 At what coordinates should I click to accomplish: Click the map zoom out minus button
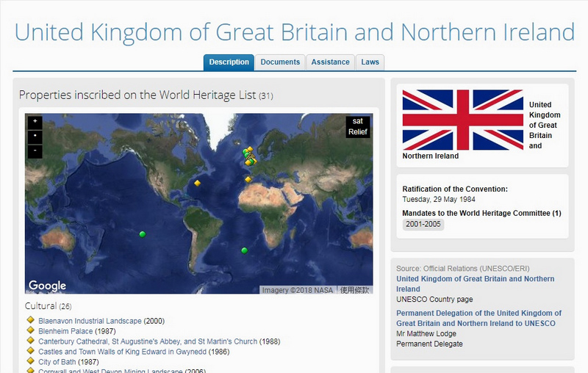tap(35, 151)
